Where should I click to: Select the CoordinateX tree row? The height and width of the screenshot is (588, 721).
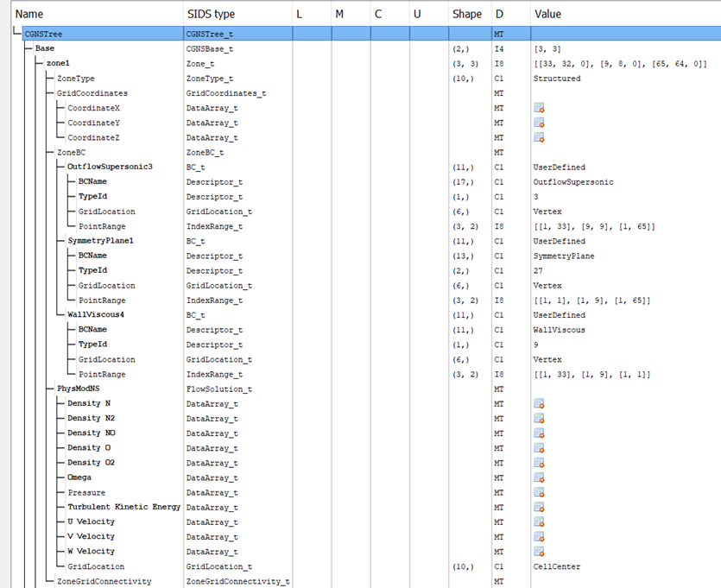coord(93,108)
